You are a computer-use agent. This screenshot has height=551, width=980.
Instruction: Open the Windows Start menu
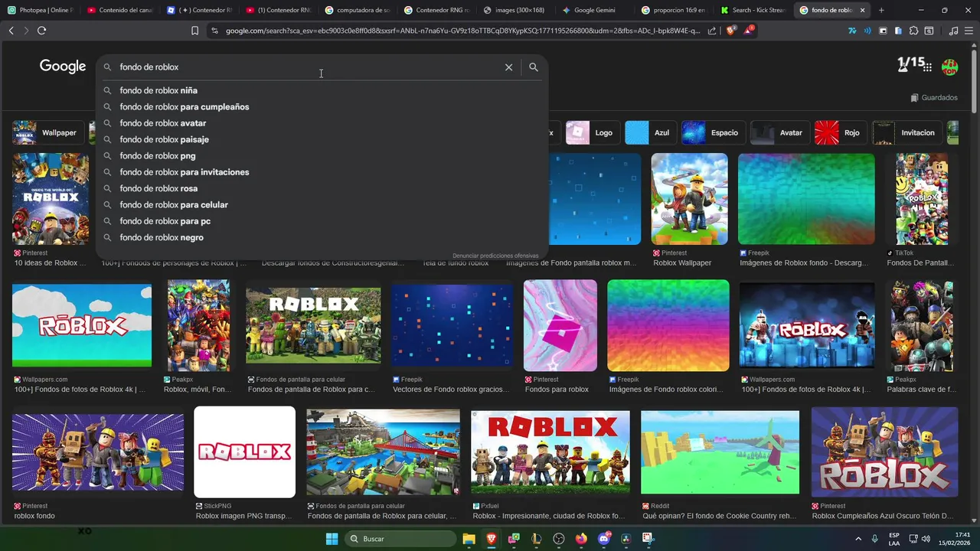332,539
